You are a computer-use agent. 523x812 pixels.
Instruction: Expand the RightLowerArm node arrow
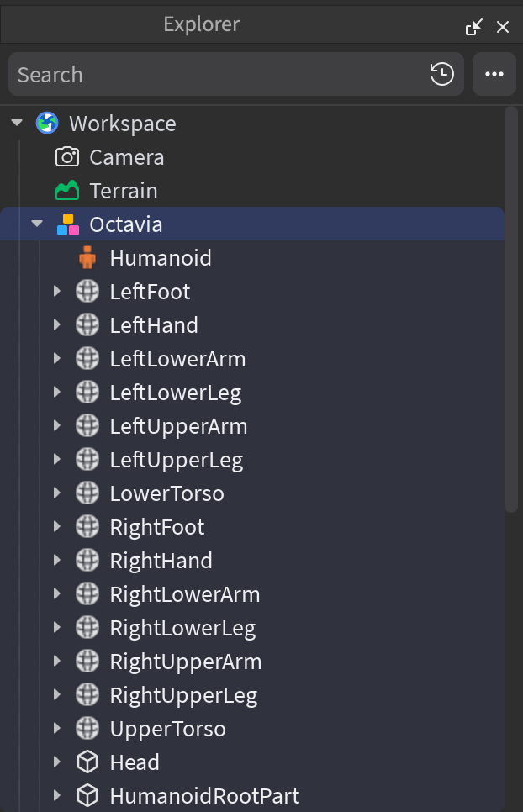point(57,594)
